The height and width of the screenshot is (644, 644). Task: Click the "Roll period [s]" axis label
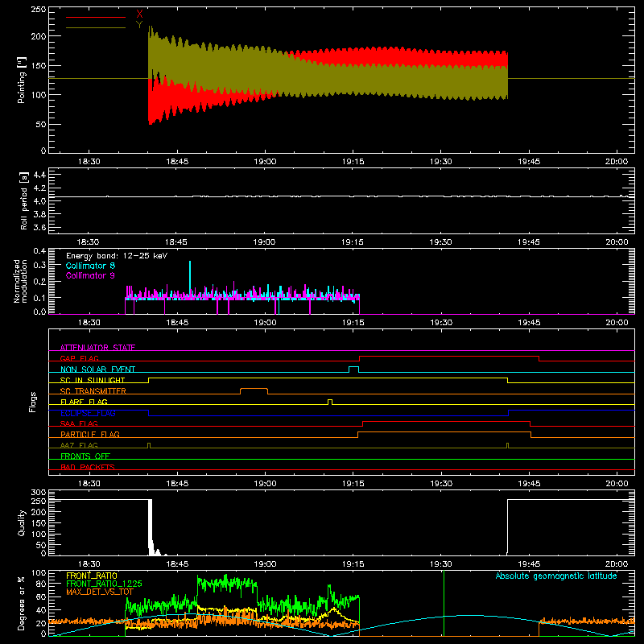[x=24, y=200]
